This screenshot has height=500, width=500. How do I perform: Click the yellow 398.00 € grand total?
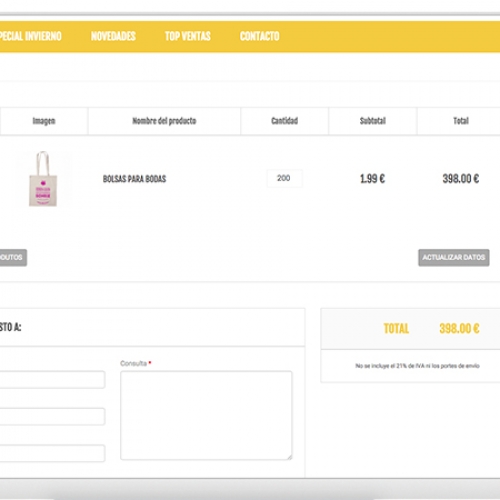coord(459,329)
